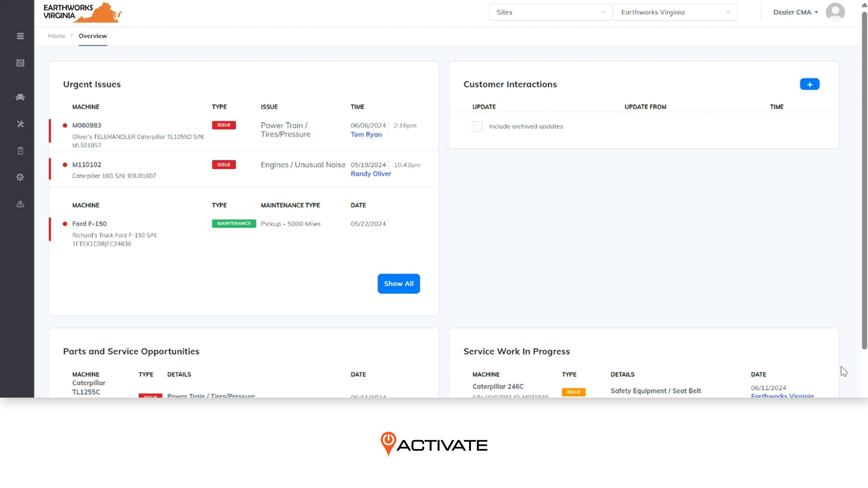Image resolution: width=868 pixels, height=488 pixels.
Task: Open the vehicles sidebar icon
Action: (20, 97)
